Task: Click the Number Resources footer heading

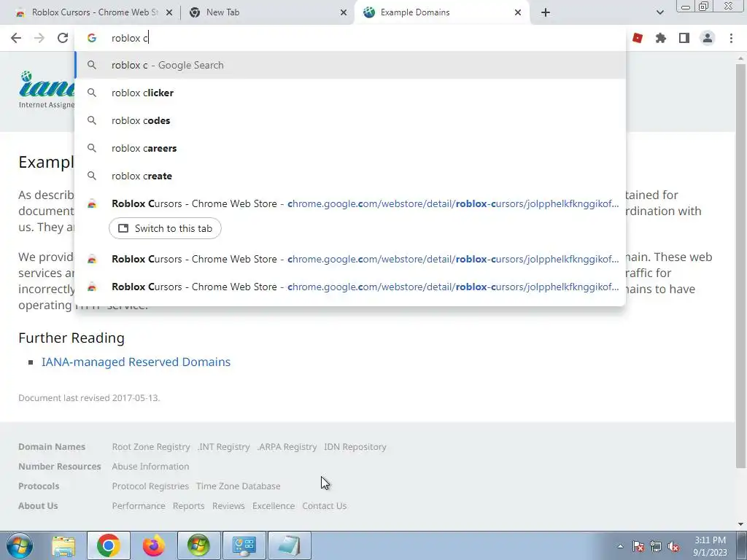Action: click(x=60, y=467)
